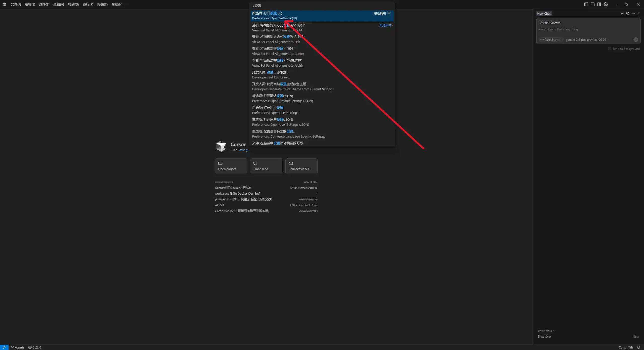Screen dimensions: 644x350
Task: Open Cursor settings gear in title bar
Action: 606,4
